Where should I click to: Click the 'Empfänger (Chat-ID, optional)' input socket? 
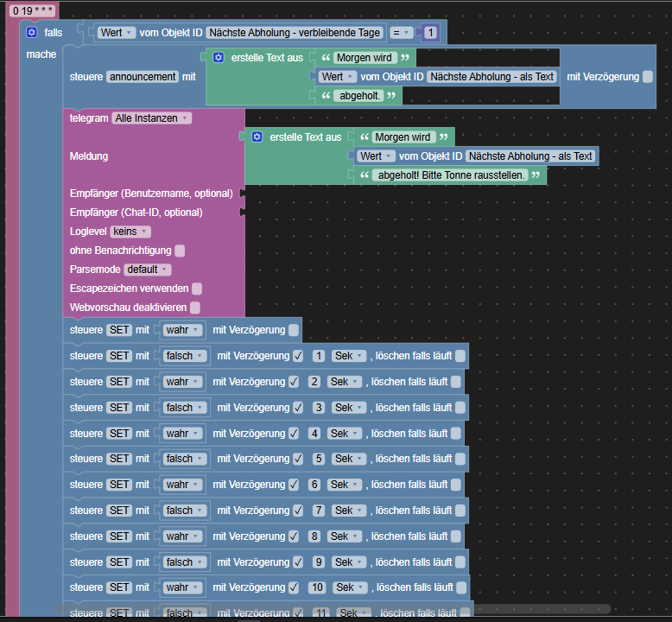243,213
